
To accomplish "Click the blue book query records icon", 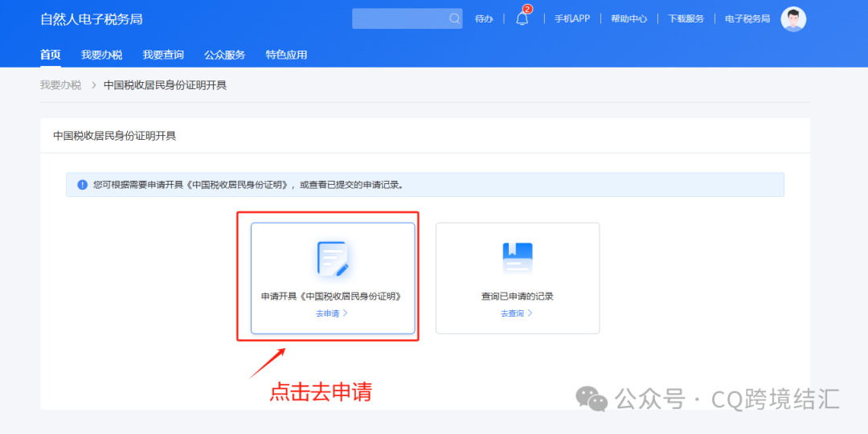I will 518,259.
